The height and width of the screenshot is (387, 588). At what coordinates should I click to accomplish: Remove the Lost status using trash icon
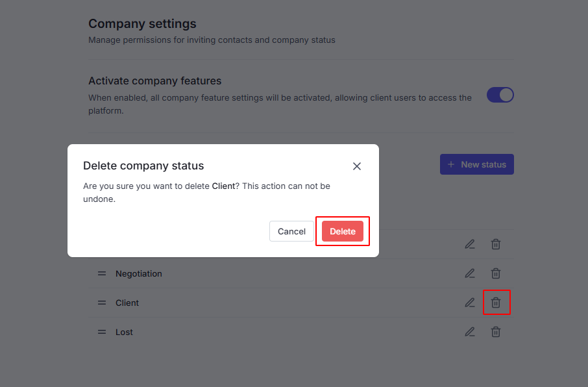coord(496,332)
